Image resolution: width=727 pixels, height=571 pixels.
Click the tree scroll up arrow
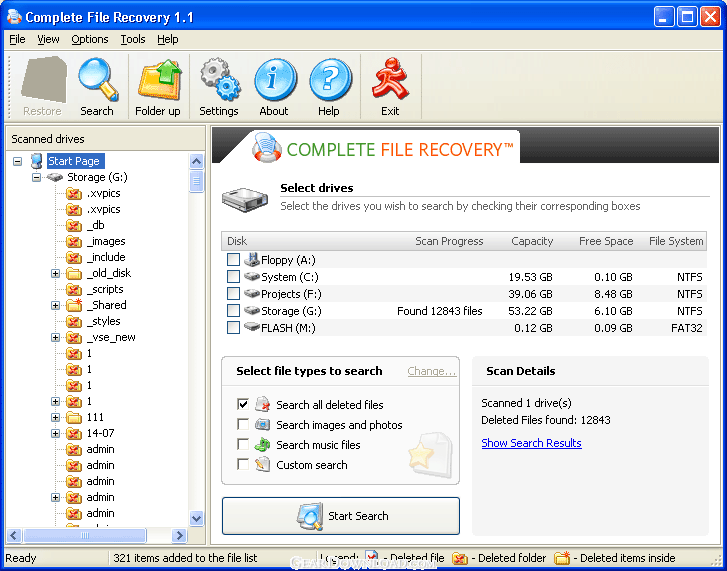[197, 161]
